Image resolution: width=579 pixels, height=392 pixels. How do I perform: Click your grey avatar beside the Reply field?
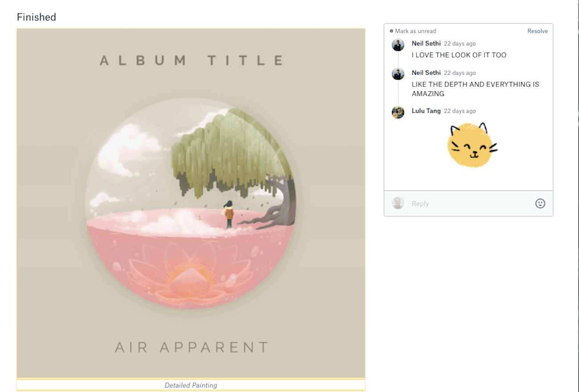click(398, 203)
